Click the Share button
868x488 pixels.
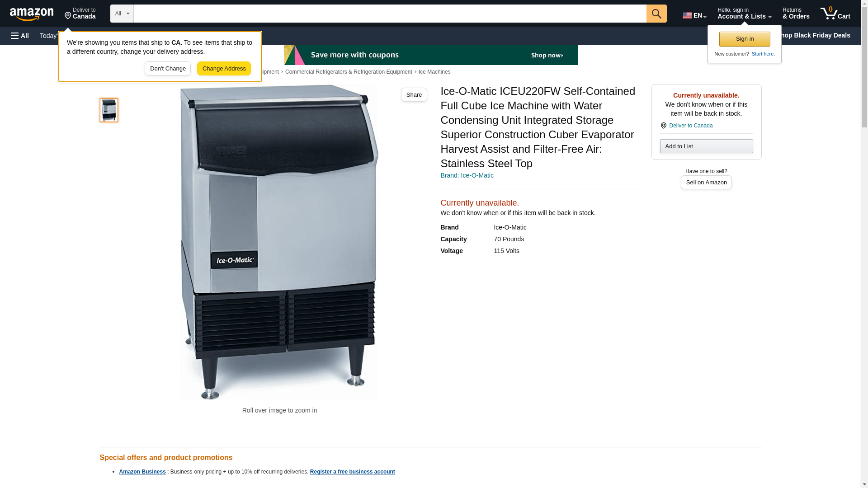pos(414,94)
